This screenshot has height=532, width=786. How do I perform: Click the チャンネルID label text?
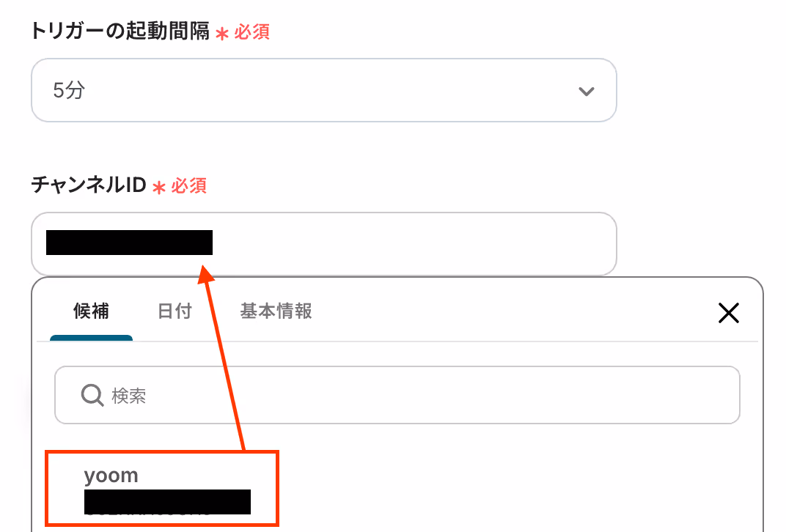(x=89, y=185)
